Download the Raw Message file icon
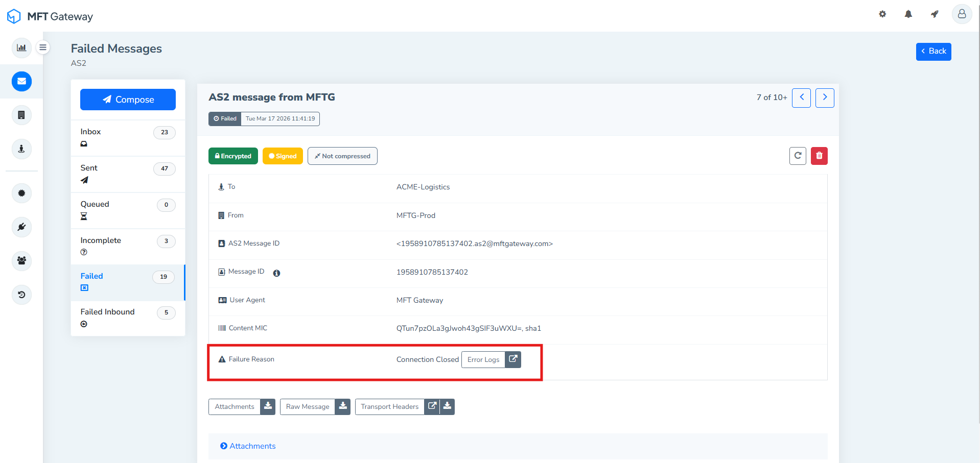The image size is (980, 463). (343, 406)
